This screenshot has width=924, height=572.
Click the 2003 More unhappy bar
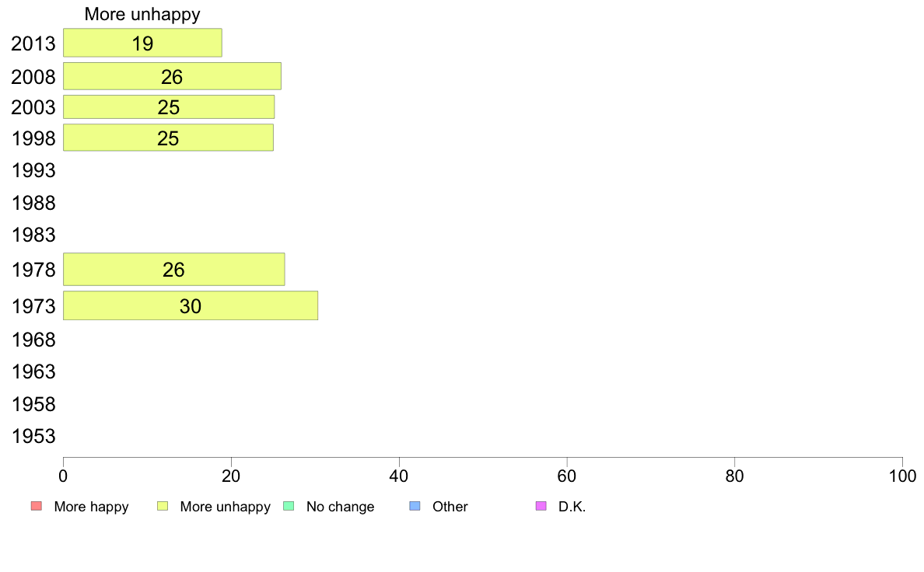point(169,107)
